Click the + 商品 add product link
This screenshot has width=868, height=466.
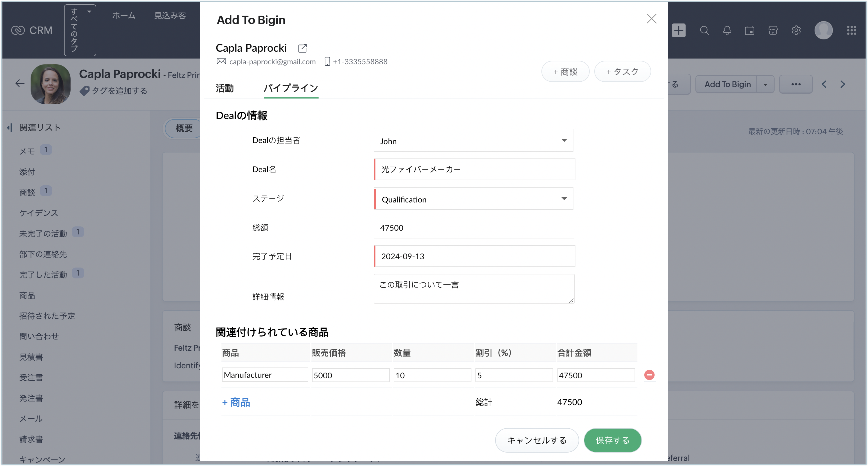click(x=236, y=402)
